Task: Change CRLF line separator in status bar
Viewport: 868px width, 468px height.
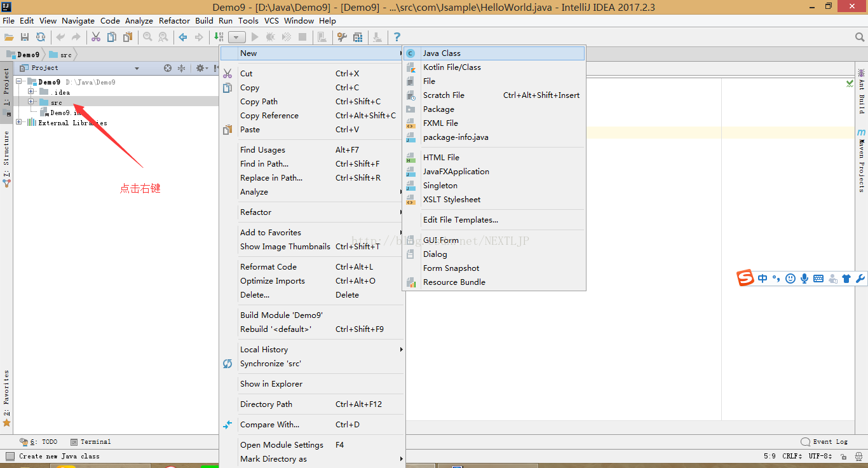Action: (794, 457)
